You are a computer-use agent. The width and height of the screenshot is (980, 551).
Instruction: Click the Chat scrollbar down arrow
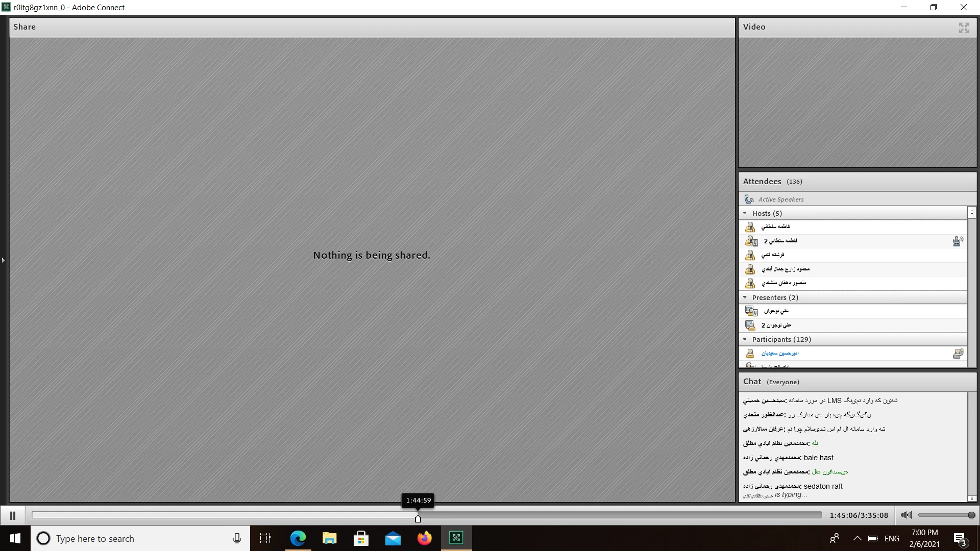pyautogui.click(x=971, y=498)
